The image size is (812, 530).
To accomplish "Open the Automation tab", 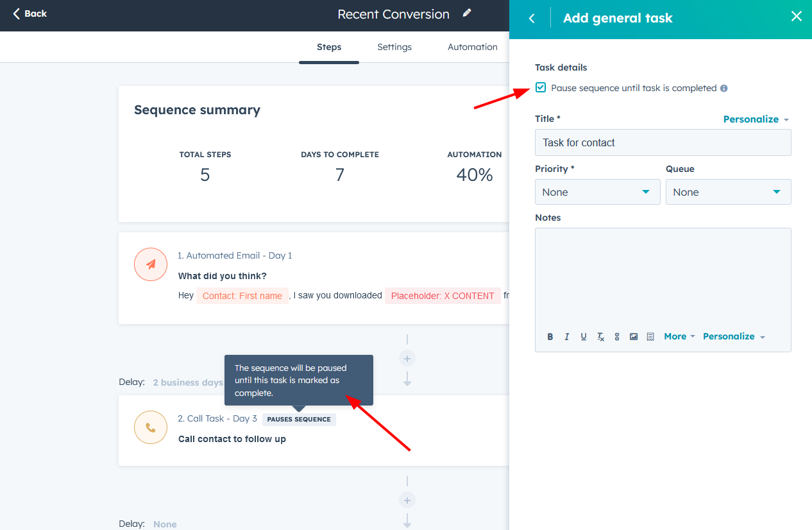I will pyautogui.click(x=472, y=46).
